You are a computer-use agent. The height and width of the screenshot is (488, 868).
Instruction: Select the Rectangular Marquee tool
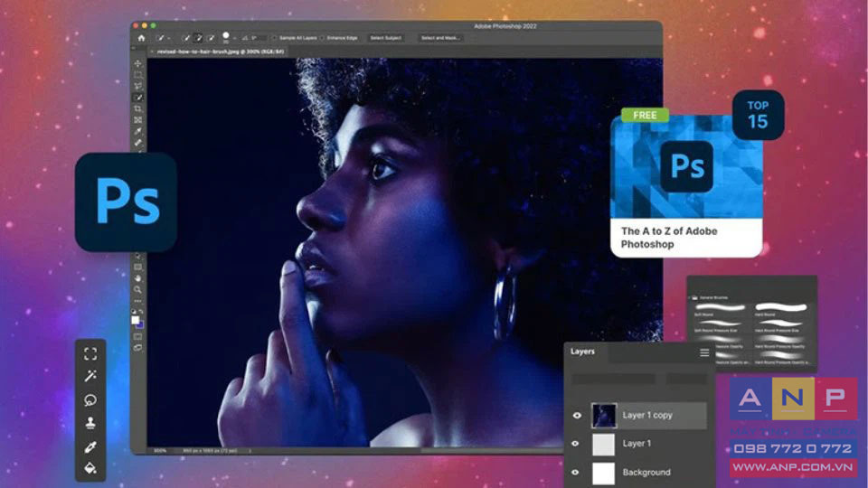137,75
